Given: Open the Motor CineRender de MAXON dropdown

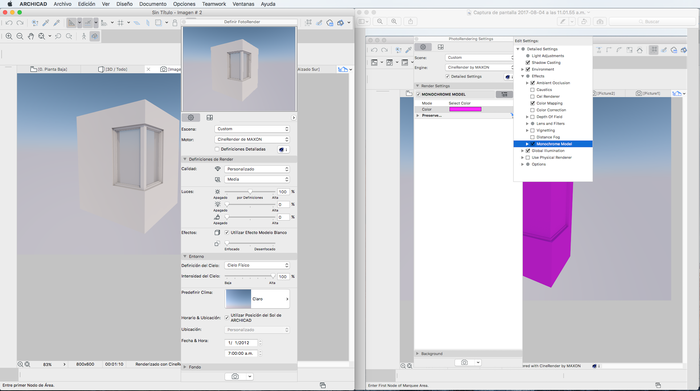Looking at the screenshot, I should 252,139.
